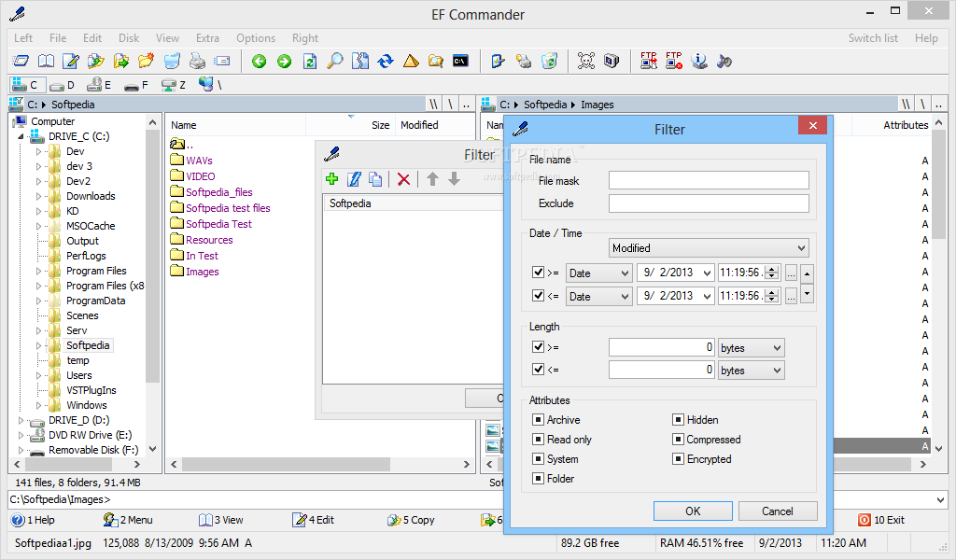956x560 pixels.
Task: Click the 10 Exit function key button
Action: (x=881, y=520)
